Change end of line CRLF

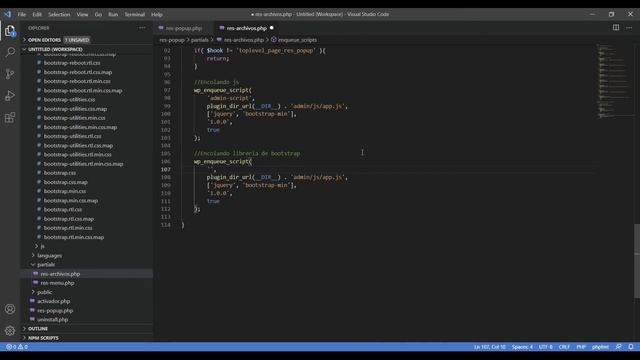(x=564, y=347)
